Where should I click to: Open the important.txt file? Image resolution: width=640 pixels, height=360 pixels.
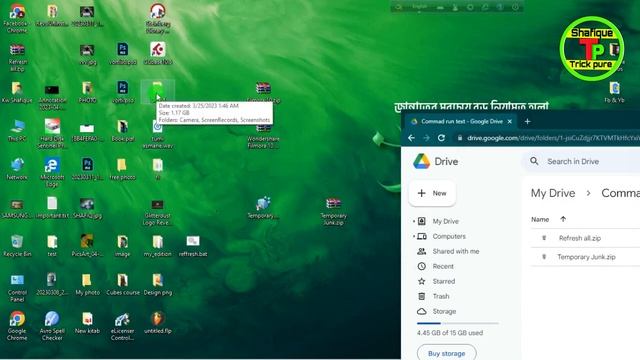pyautogui.click(x=52, y=207)
